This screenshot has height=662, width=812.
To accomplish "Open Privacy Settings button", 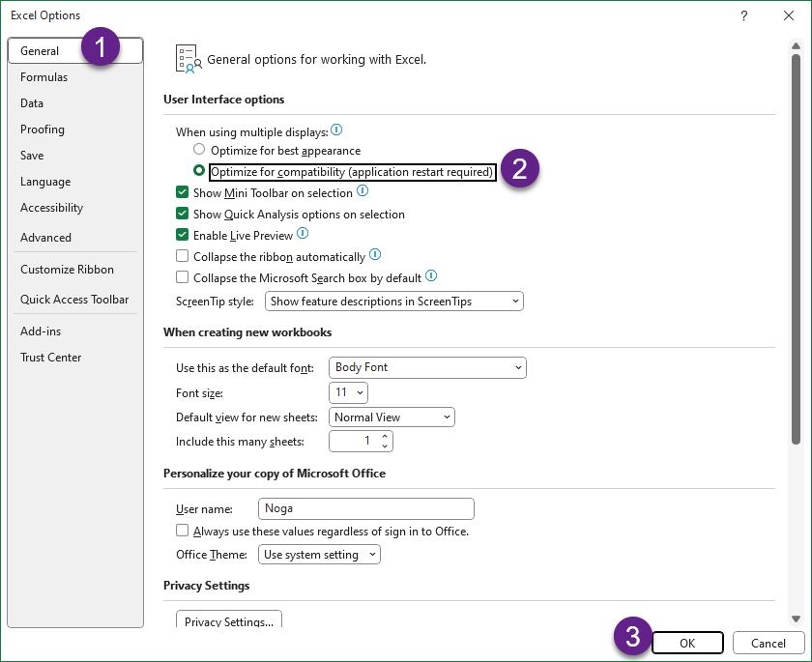I will [x=229, y=621].
